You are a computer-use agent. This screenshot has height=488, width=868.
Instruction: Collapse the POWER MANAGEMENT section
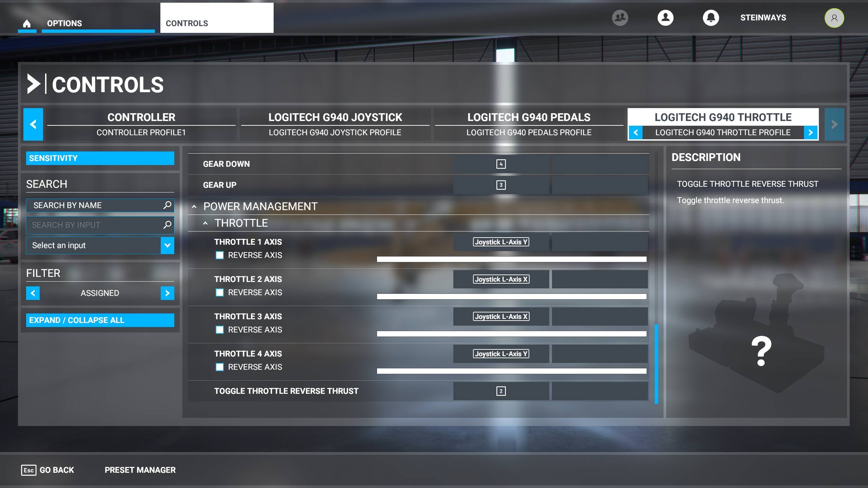(x=194, y=206)
